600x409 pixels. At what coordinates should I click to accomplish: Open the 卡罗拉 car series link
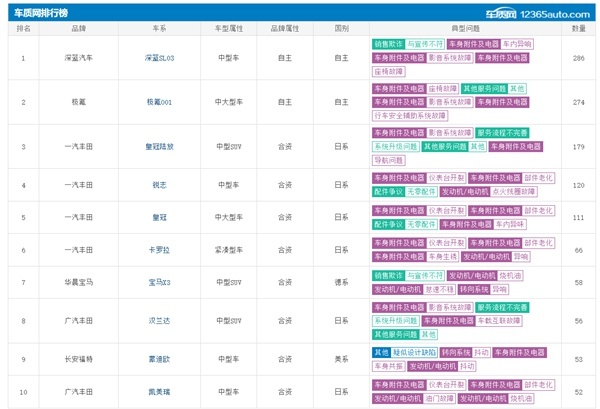click(x=160, y=250)
